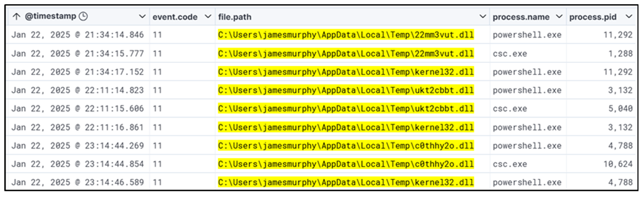This screenshot has width=644, height=197.
Task: Select the csc.exe cell with PID 1,288
Action: point(510,53)
